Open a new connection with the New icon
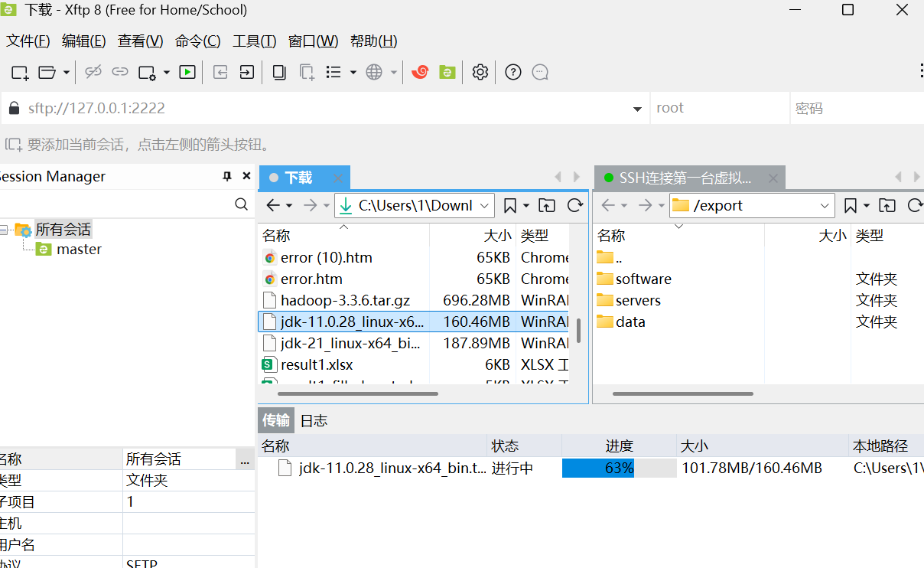 pos(18,72)
